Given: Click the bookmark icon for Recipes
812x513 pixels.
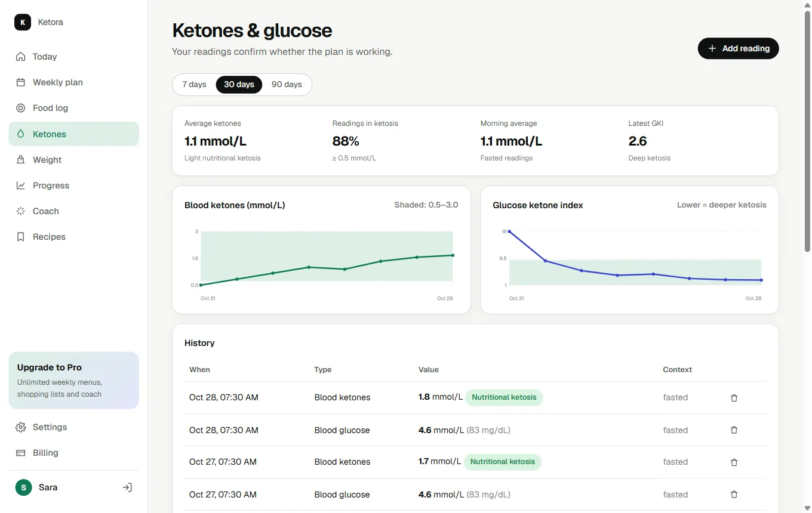Looking at the screenshot, I should coord(21,237).
